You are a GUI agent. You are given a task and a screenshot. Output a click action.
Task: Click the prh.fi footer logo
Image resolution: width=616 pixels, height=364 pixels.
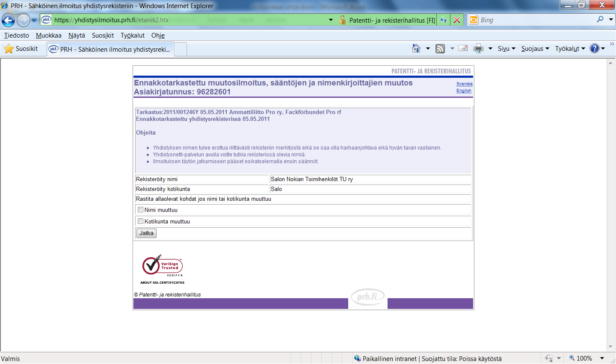tap(368, 297)
